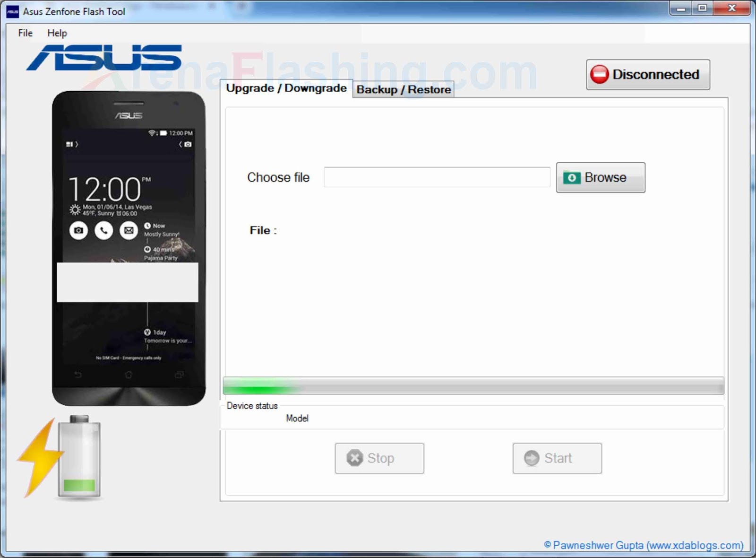Click the 'Model' label
This screenshot has height=558, width=756.
[x=297, y=418]
